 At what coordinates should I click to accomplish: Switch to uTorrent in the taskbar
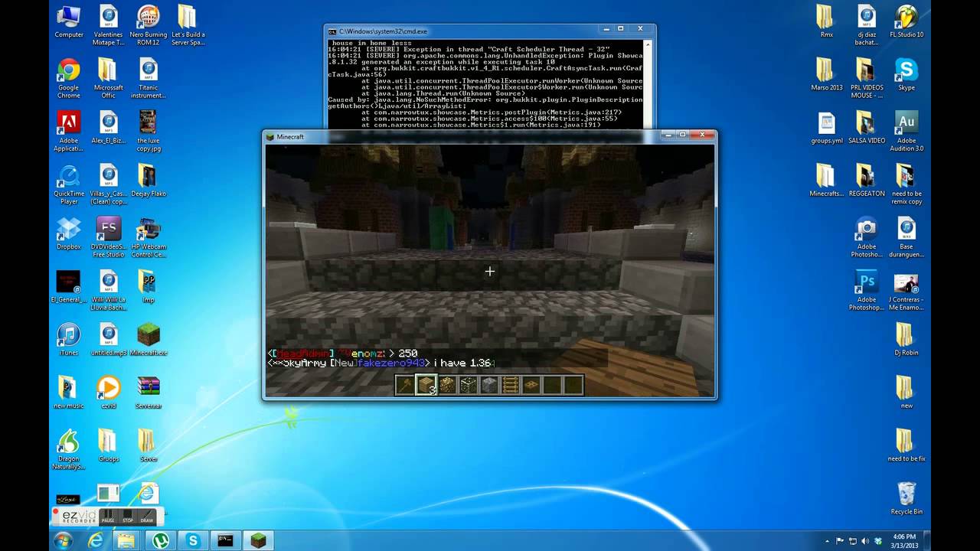click(162, 540)
